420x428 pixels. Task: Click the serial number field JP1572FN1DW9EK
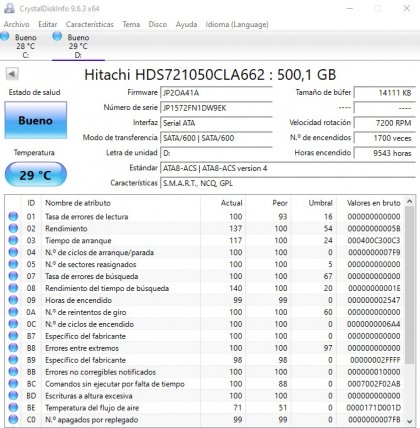click(216, 108)
